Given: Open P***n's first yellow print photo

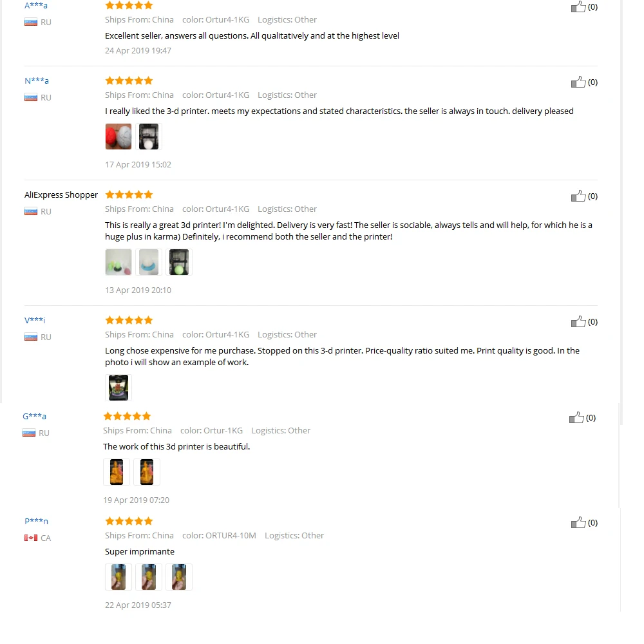Looking at the screenshot, I should pos(118,577).
